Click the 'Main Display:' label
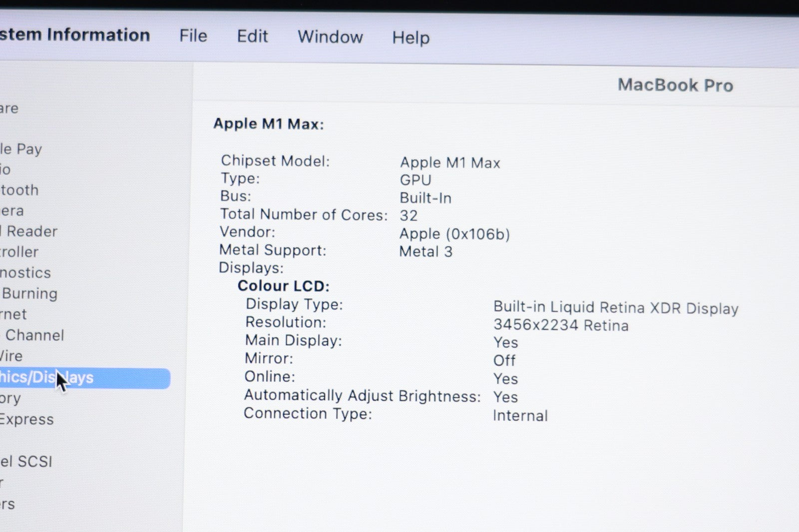This screenshot has height=532, width=799. (x=293, y=340)
